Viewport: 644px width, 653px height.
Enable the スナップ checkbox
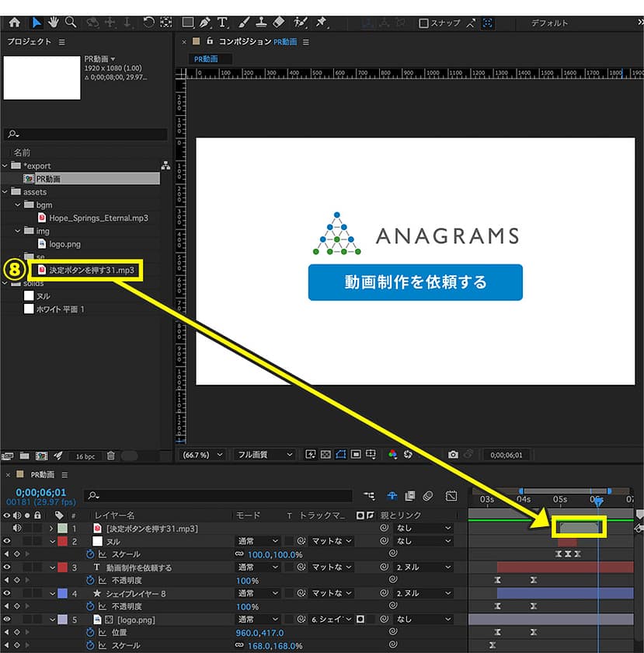423,23
